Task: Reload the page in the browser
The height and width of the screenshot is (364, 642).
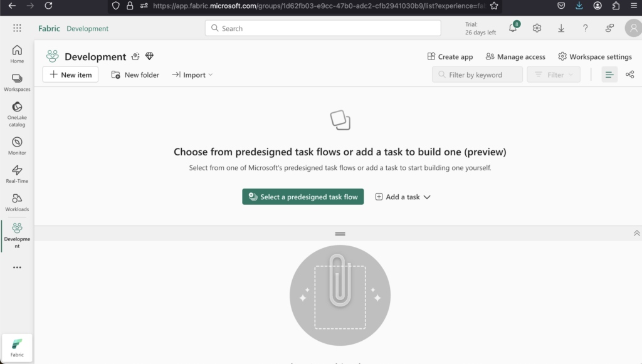Action: click(x=48, y=6)
